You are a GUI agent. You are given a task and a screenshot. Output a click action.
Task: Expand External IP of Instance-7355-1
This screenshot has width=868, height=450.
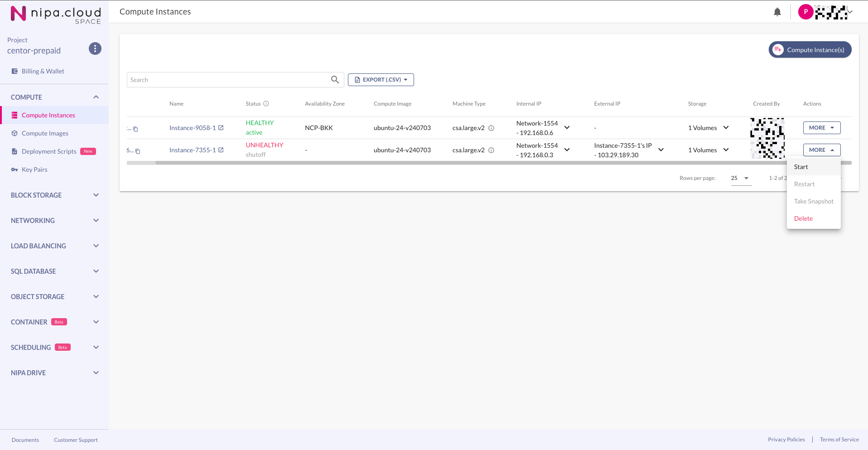point(661,150)
